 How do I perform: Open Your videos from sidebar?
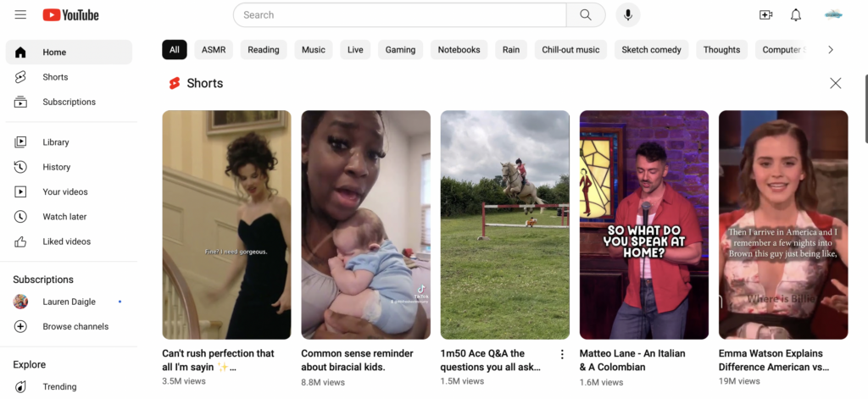[x=70, y=192]
